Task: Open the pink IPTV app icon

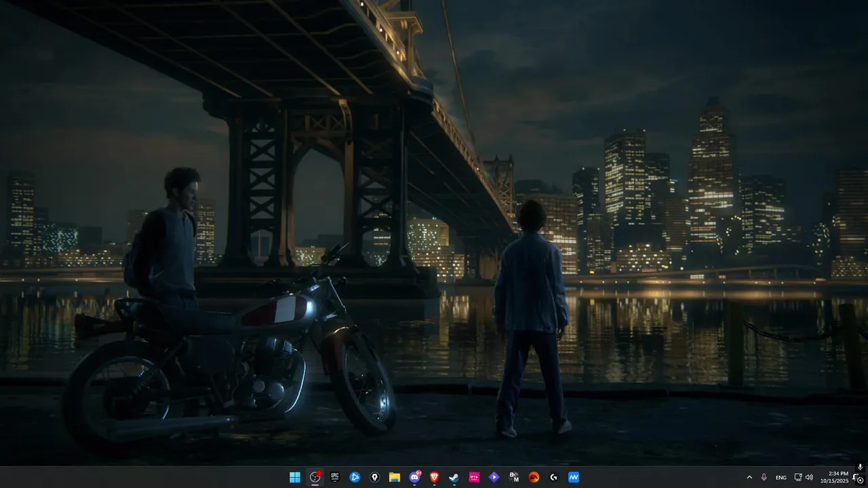Action: [x=474, y=477]
